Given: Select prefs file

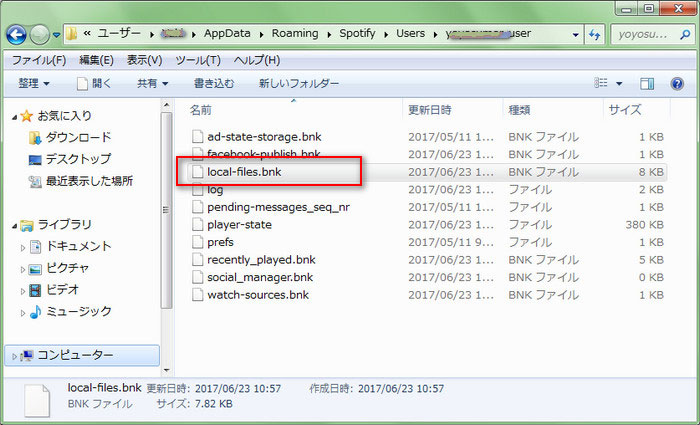Looking at the screenshot, I should (220, 242).
